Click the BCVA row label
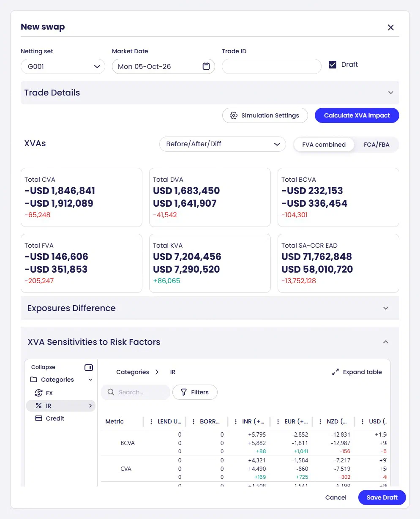Image resolution: width=420 pixels, height=519 pixels. (x=128, y=443)
